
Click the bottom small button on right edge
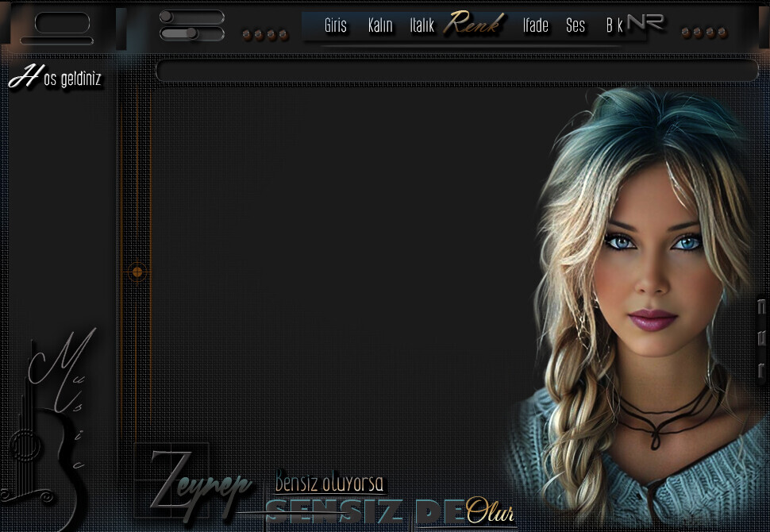(x=761, y=370)
